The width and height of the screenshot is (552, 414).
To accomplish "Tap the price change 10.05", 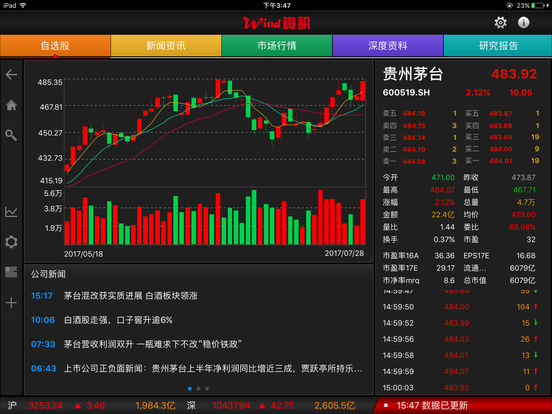I will click(x=521, y=93).
